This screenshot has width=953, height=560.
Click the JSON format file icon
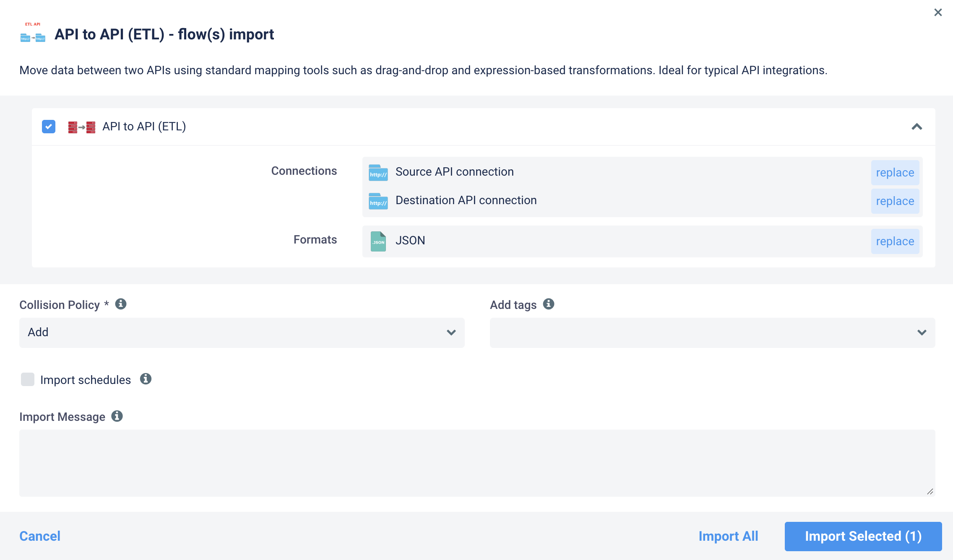click(378, 241)
